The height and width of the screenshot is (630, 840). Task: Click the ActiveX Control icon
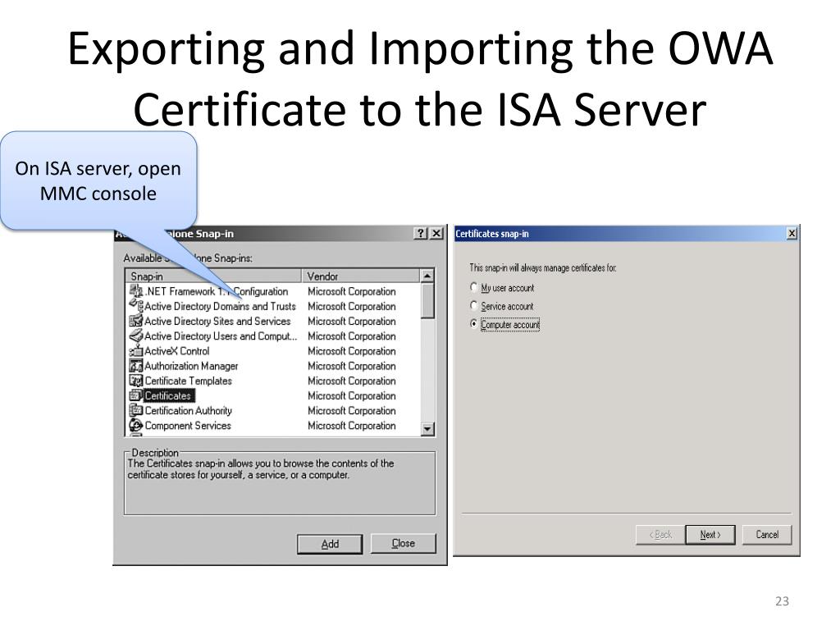[136, 351]
